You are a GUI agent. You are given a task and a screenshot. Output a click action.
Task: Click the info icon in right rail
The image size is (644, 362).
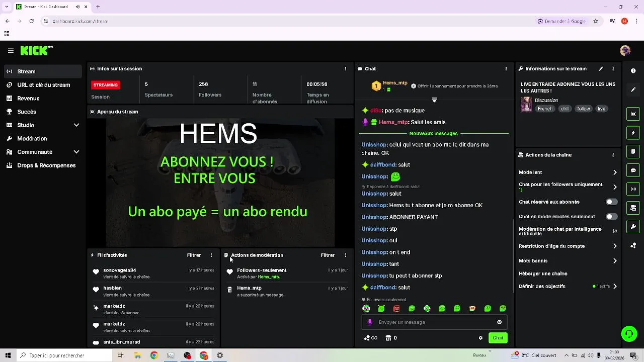coord(633,71)
